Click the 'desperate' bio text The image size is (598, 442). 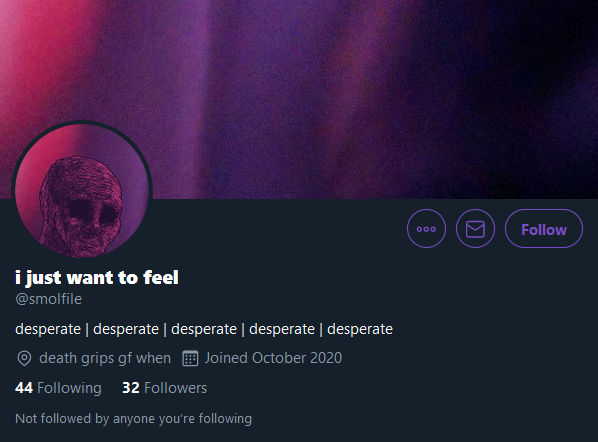(x=204, y=329)
